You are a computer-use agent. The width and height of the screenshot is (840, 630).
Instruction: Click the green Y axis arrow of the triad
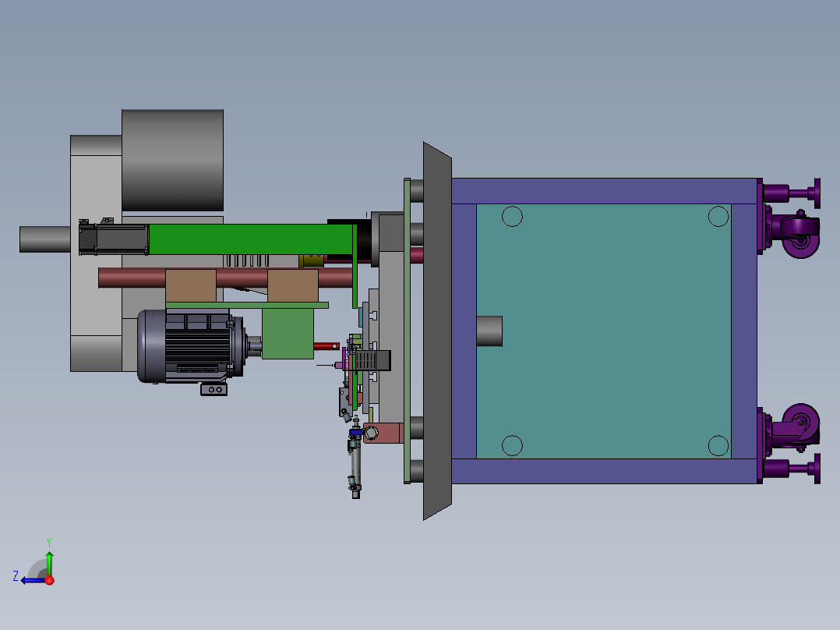[49, 564]
